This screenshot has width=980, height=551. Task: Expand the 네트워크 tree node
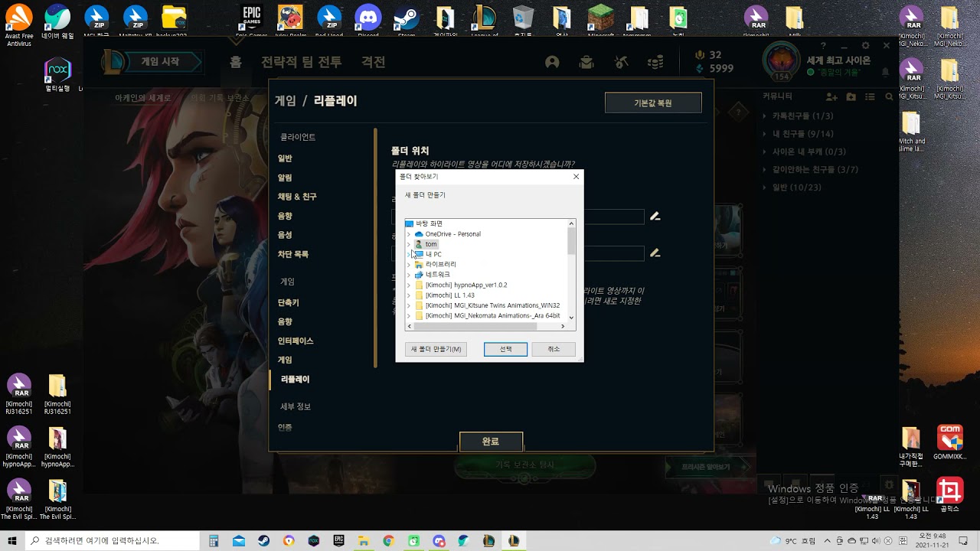point(409,275)
